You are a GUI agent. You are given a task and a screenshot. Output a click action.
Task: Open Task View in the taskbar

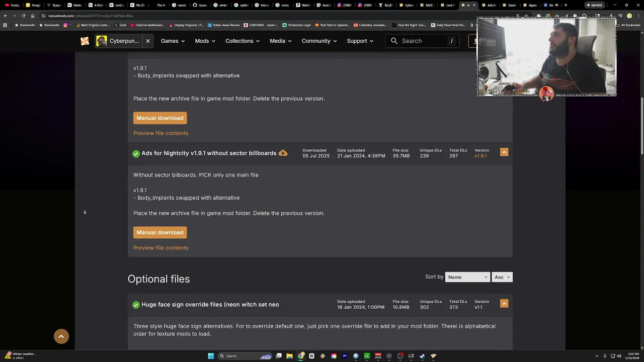tap(279, 356)
